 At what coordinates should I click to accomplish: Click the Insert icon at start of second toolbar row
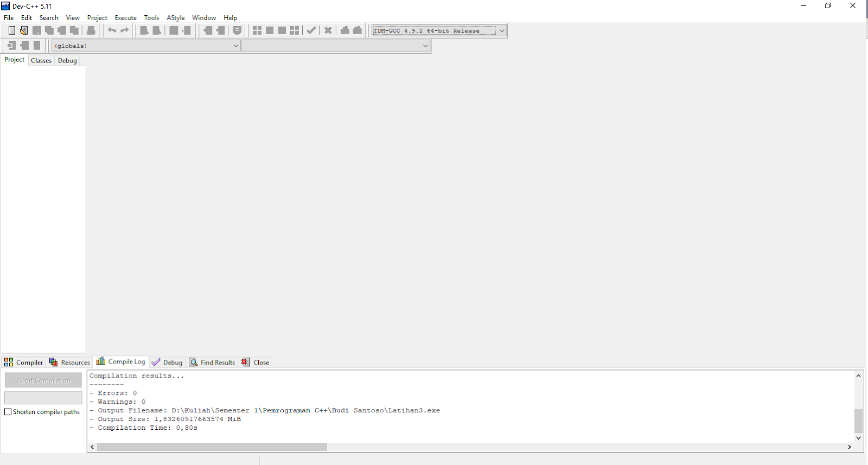pyautogui.click(x=11, y=46)
